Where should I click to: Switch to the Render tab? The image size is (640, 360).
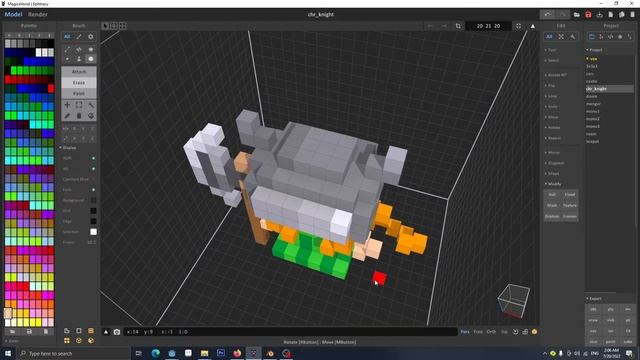(38, 14)
